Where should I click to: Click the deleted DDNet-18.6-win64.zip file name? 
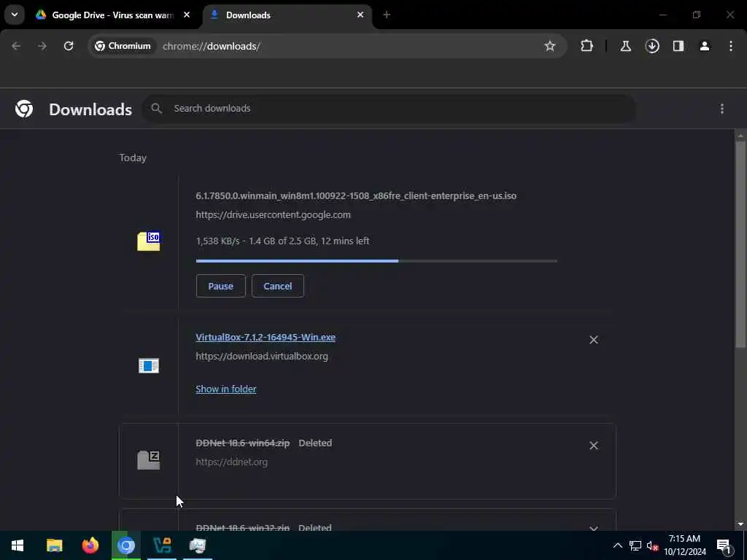click(242, 443)
